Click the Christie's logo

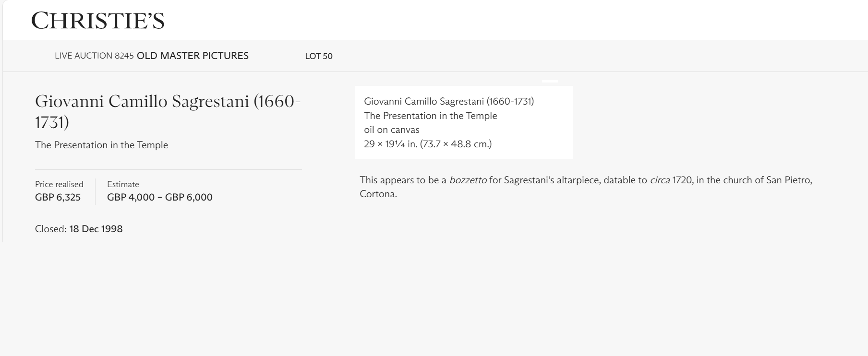pos(98,21)
